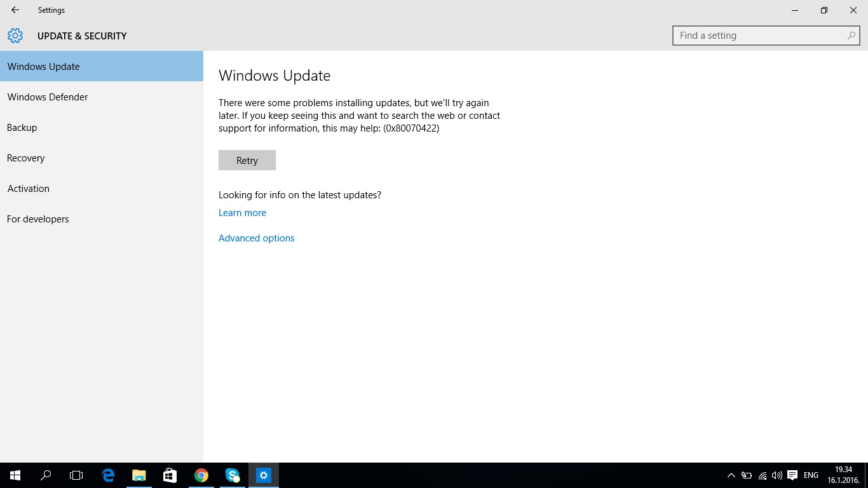Screen dimensions: 868x488
Task: Open the Activation section
Action: (x=102, y=188)
